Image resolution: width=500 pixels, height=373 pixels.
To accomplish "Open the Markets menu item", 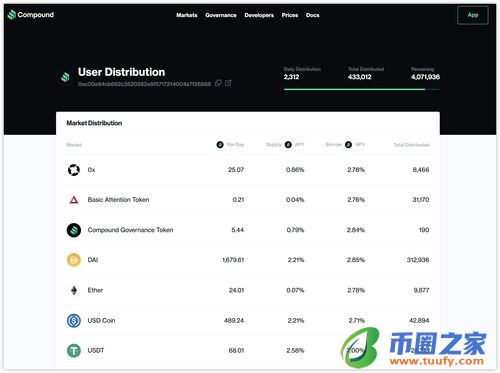I will [x=187, y=15].
